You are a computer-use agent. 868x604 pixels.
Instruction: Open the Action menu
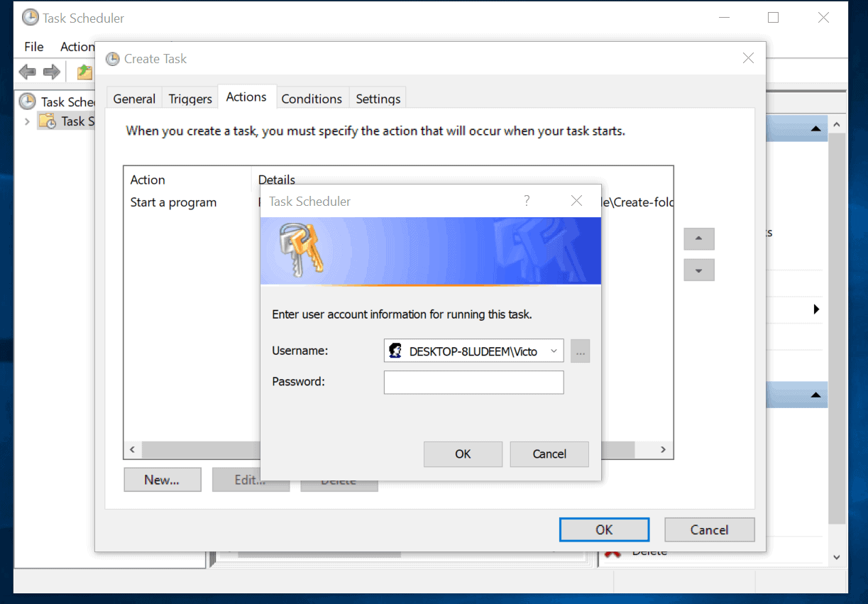click(x=77, y=47)
